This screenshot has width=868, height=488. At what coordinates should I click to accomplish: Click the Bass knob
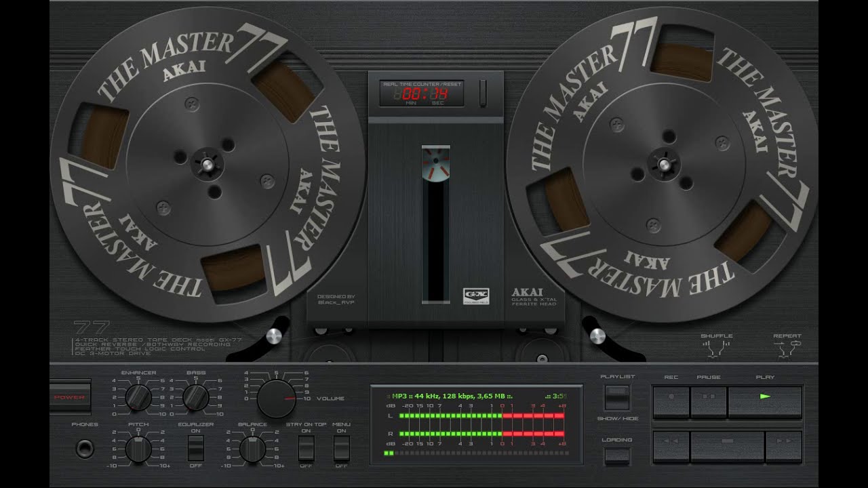(196, 397)
